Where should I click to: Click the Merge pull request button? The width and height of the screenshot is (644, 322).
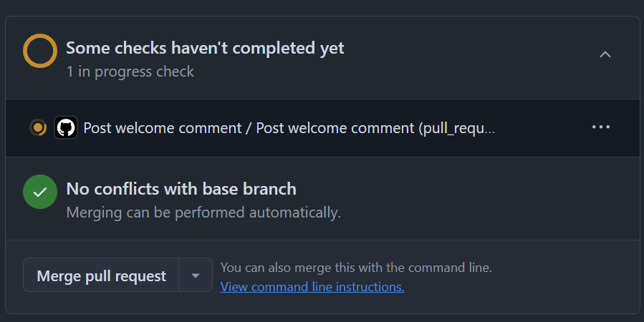click(101, 275)
